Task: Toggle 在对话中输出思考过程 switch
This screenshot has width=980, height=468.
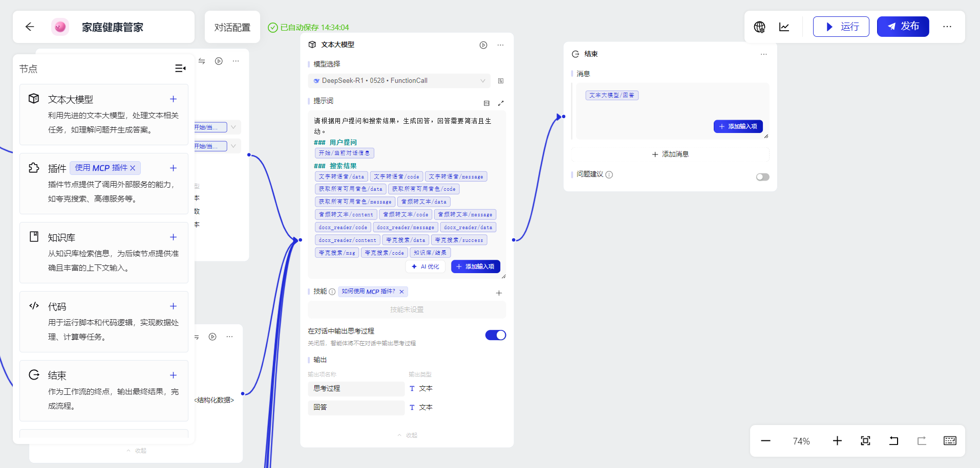Action: coord(496,335)
